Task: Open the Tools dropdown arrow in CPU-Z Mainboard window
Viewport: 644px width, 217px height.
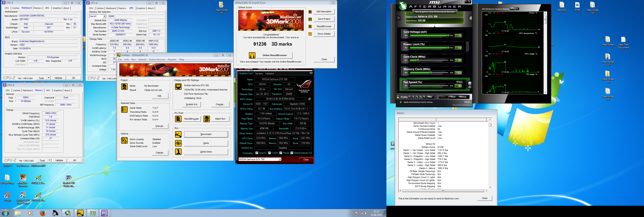Action: pos(49,78)
